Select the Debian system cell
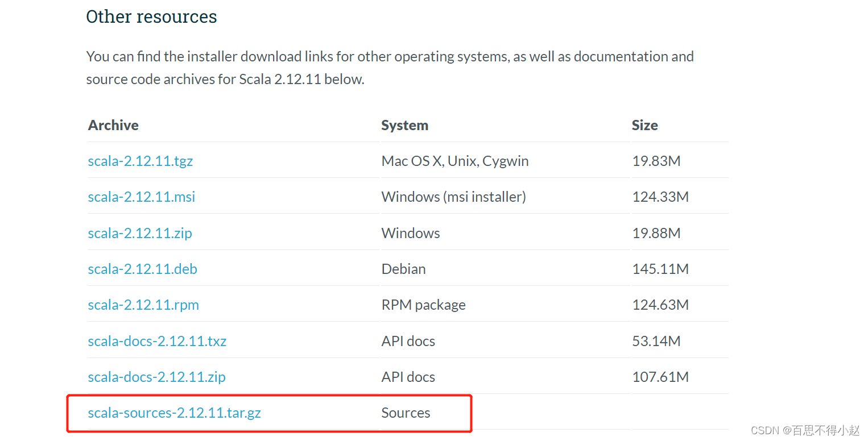Viewport: 868px width, 441px height. click(x=404, y=269)
